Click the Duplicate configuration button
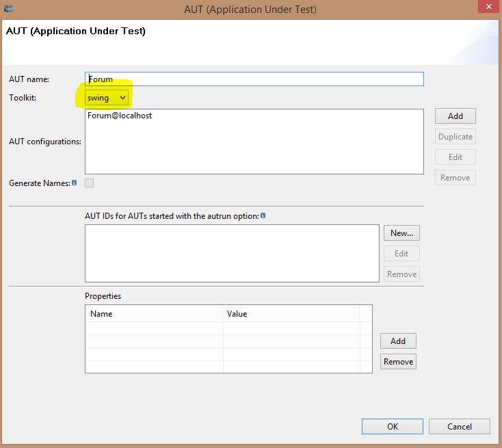This screenshot has width=502, height=448. point(455,136)
